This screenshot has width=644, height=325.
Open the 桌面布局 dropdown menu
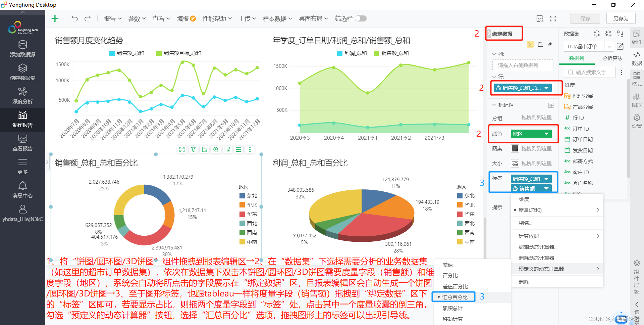pyautogui.click(x=313, y=18)
